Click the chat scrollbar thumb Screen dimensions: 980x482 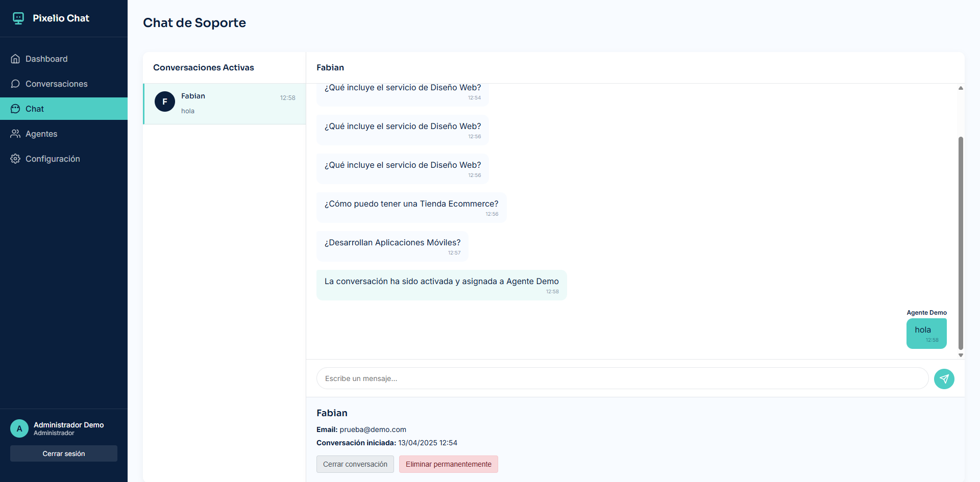pyautogui.click(x=961, y=243)
